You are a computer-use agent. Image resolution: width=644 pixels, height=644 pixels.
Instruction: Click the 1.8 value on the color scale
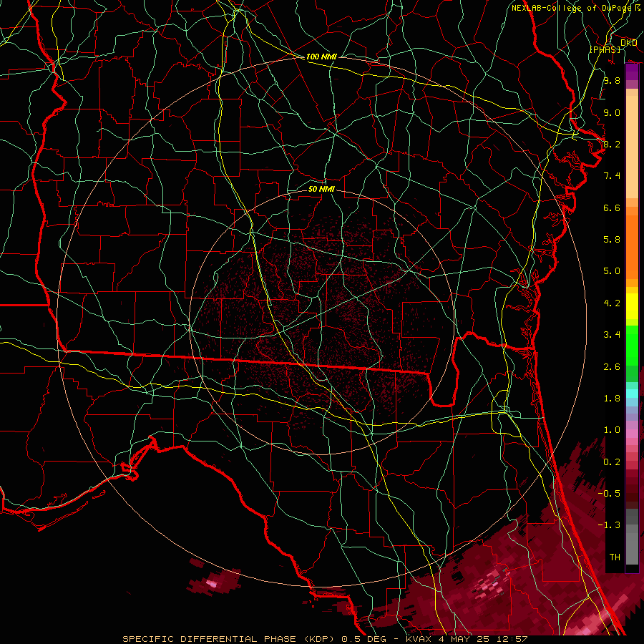[x=612, y=399]
